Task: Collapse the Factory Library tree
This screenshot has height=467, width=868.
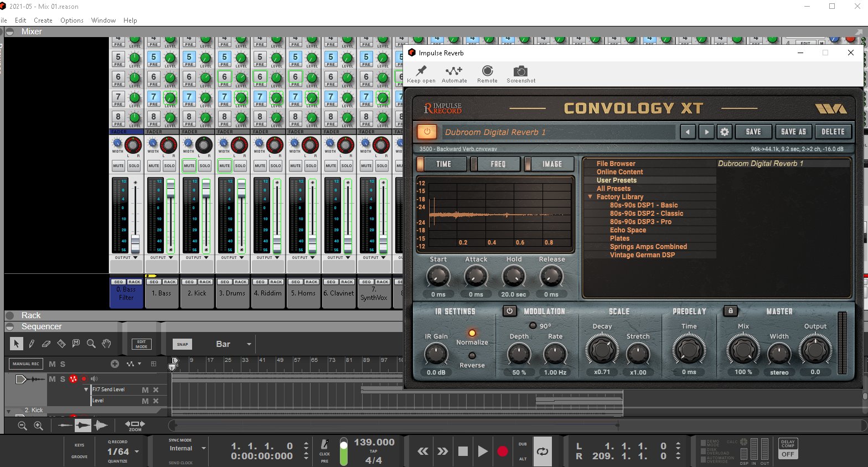Action: (x=590, y=196)
